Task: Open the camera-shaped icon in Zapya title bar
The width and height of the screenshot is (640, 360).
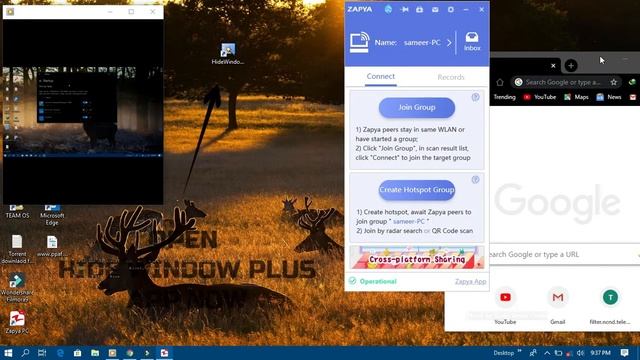Action: click(x=419, y=9)
